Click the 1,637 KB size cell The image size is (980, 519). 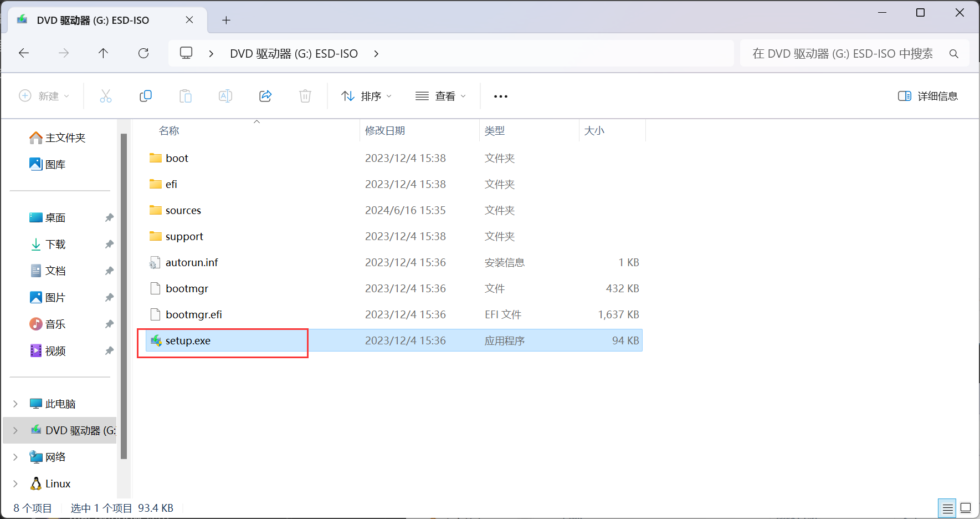619,314
